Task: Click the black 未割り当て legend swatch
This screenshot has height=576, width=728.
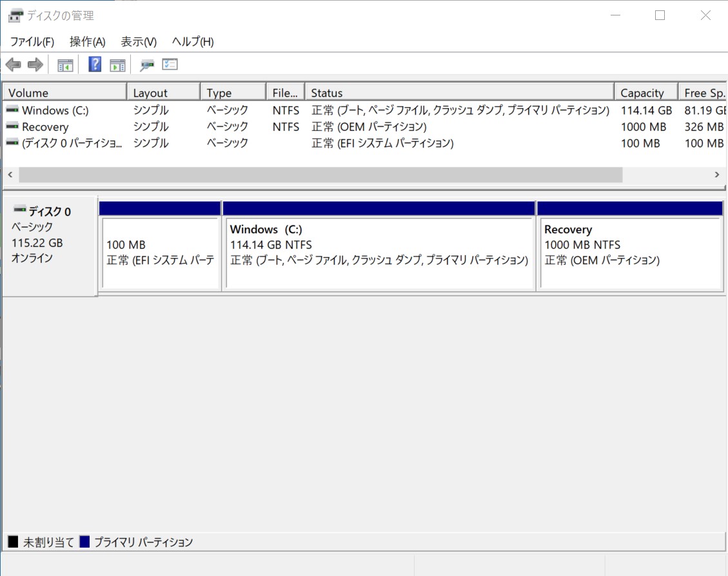Action: coord(13,542)
